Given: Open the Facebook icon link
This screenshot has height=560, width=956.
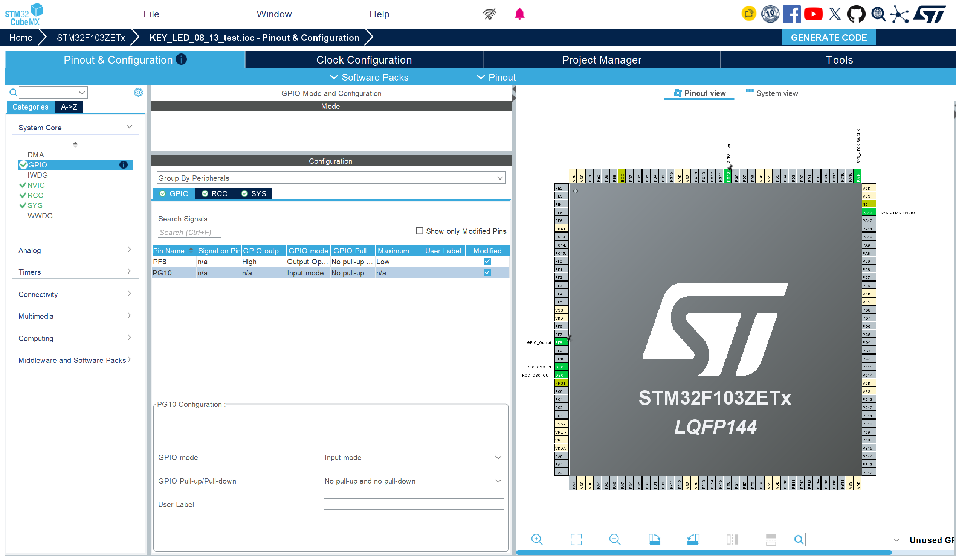Looking at the screenshot, I should click(792, 14).
